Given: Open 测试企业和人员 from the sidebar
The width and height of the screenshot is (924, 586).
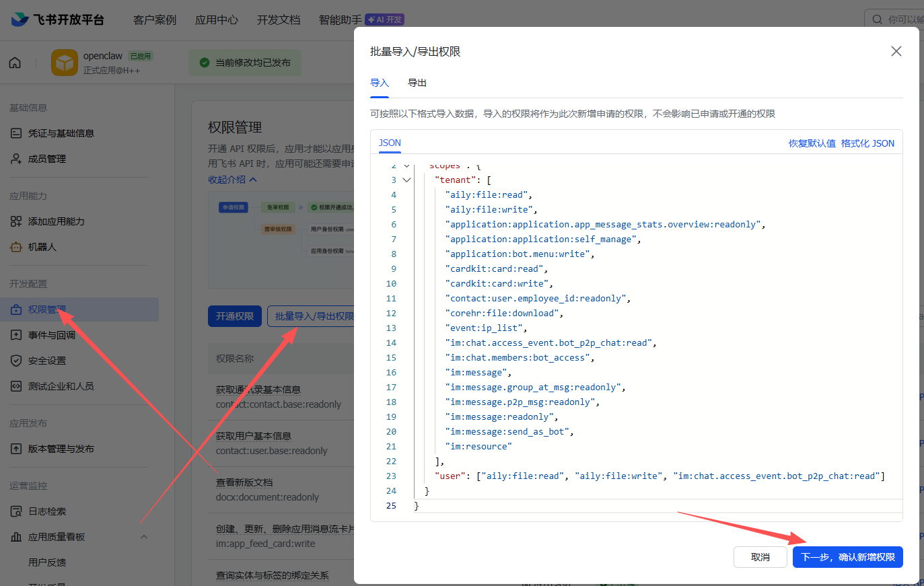Looking at the screenshot, I should tap(15, 386).
